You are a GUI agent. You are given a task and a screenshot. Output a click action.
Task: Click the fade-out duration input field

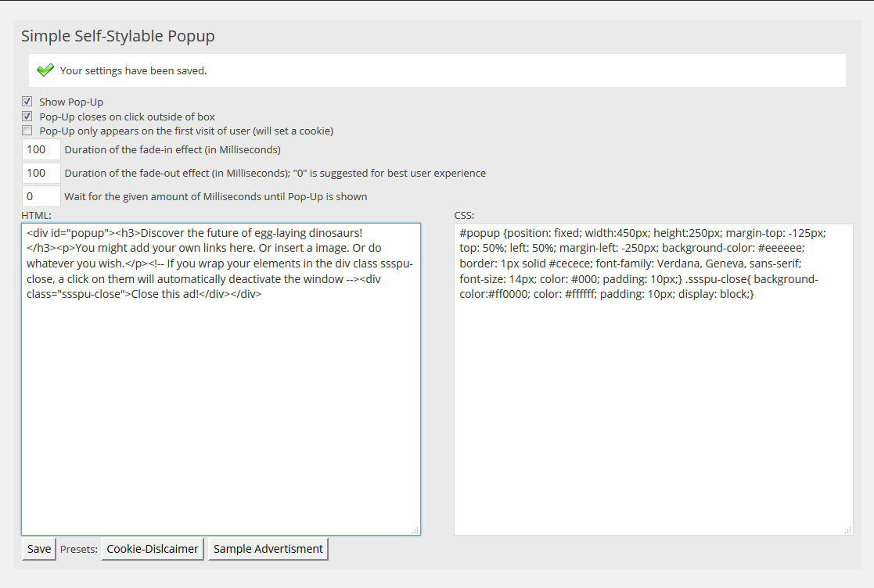41,173
